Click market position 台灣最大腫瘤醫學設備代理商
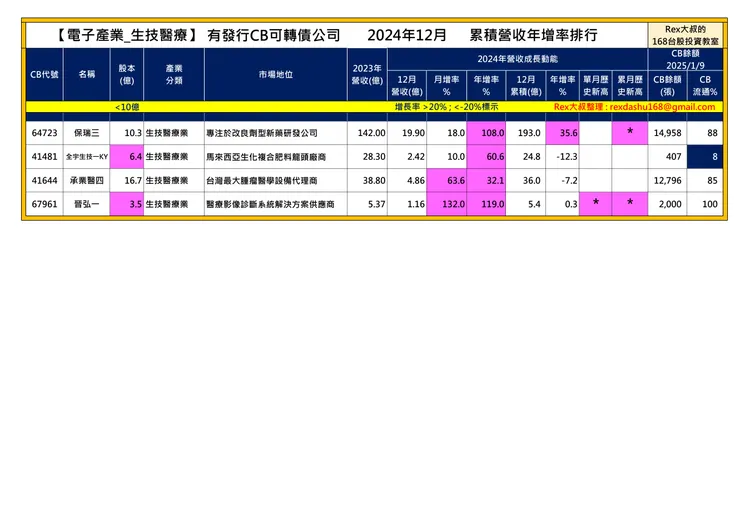The width and height of the screenshot is (740, 523). pos(262,180)
